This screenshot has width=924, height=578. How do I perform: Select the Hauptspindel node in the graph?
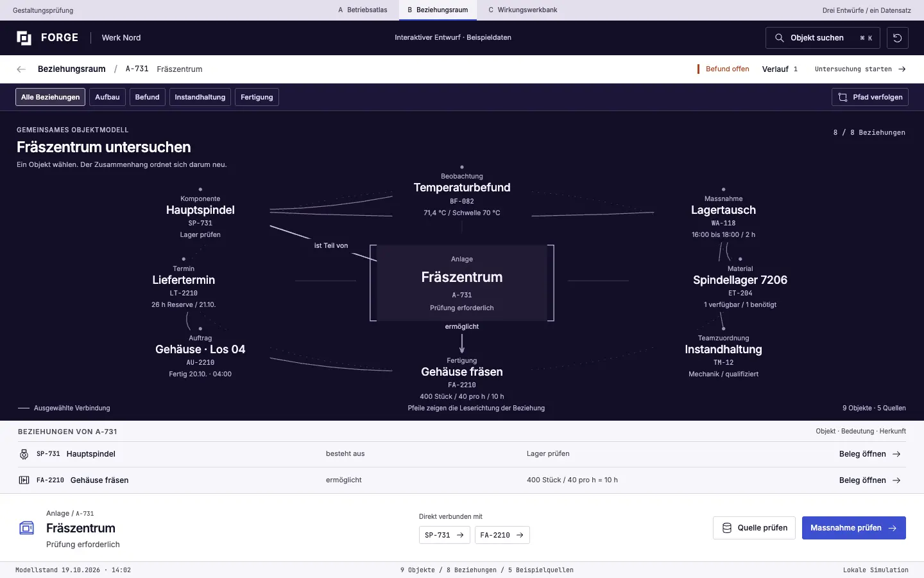point(200,214)
